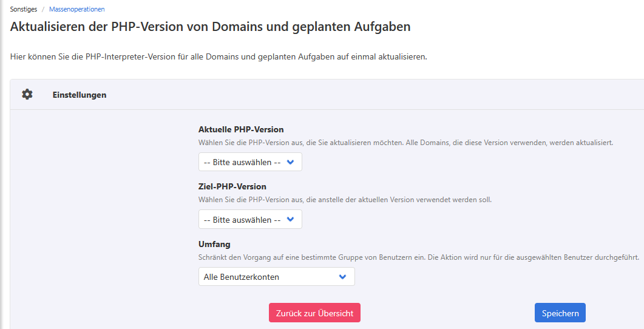The image size is (644, 329).
Task: Click chevron arrow in the Umfang select
Action: pyautogui.click(x=342, y=277)
